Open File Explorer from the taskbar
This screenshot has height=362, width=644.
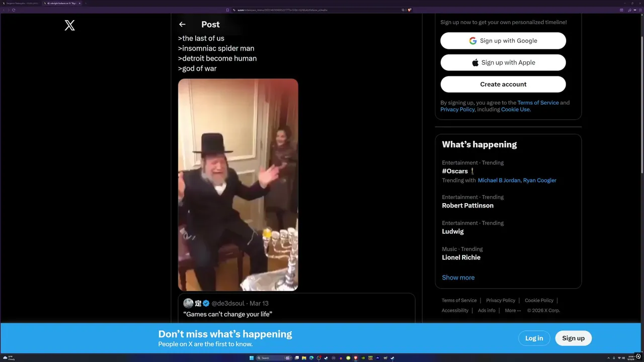pyautogui.click(x=304, y=358)
